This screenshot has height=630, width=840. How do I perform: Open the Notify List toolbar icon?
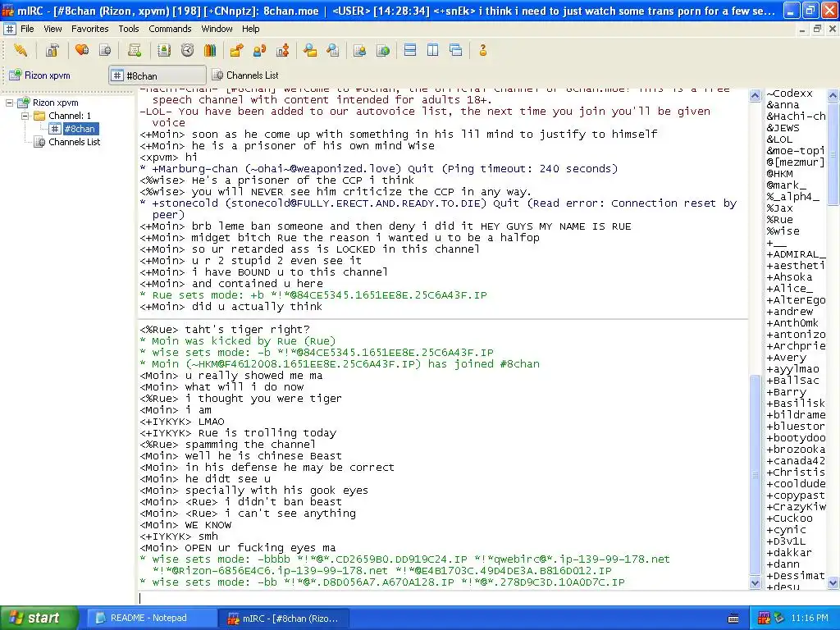[x=359, y=50]
